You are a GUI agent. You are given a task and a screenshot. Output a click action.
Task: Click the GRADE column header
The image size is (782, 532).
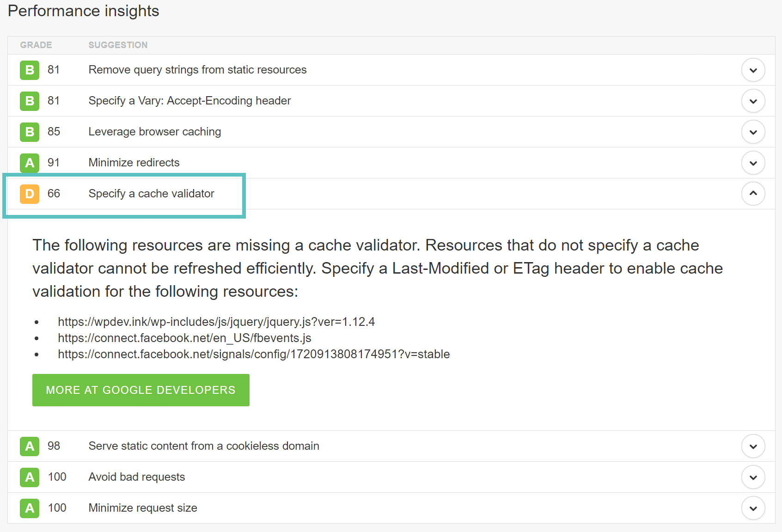(36, 45)
